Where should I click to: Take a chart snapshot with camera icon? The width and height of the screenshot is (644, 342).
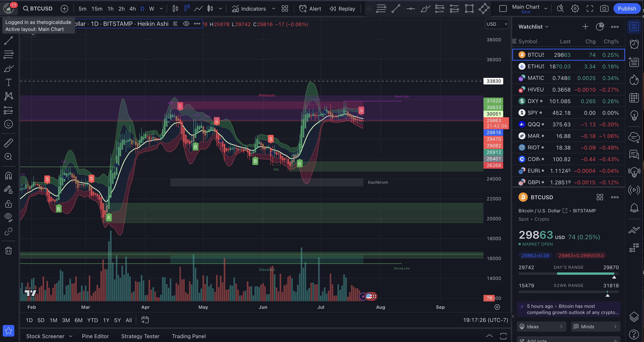coord(604,9)
